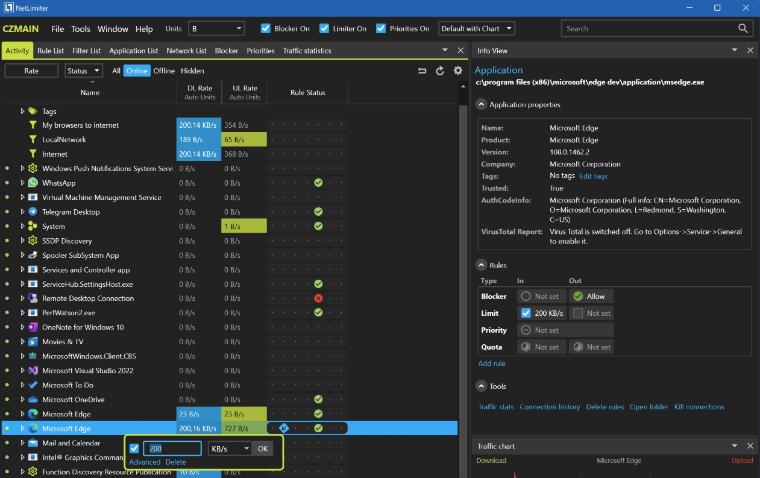Screen dimensions: 760x478
Task: Click the blue limit rule icon on selected Edge row
Action: point(284,428)
